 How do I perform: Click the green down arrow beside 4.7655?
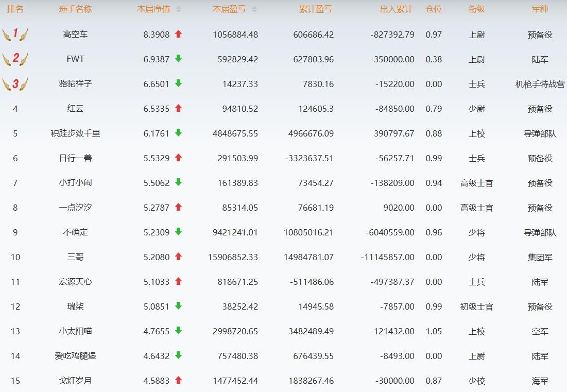[178, 331]
